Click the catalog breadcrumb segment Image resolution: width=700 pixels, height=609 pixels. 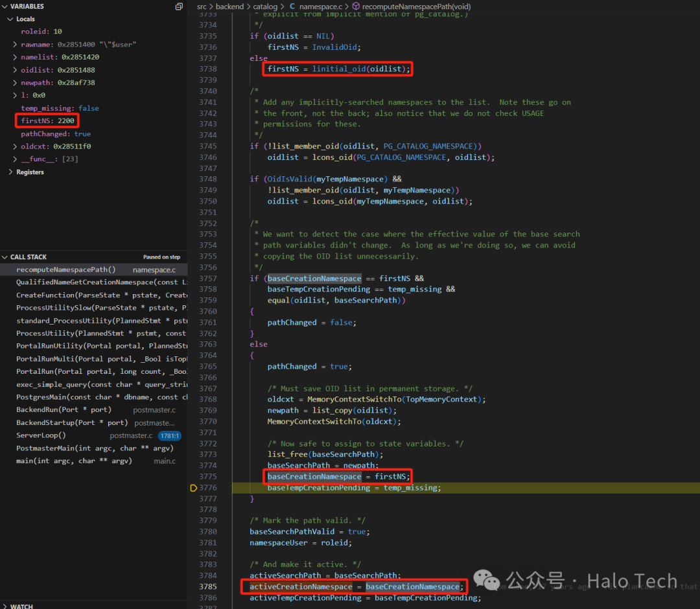tap(265, 6)
